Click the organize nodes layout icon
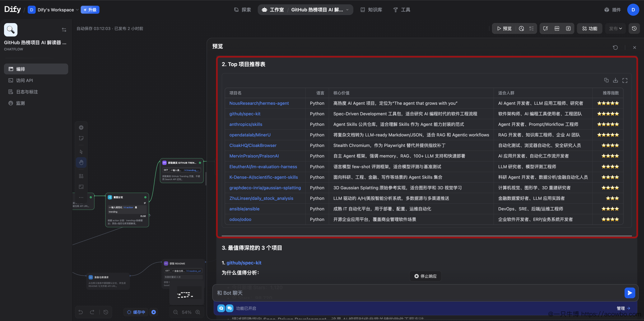Viewport: 644px width, 321px height. point(81,176)
